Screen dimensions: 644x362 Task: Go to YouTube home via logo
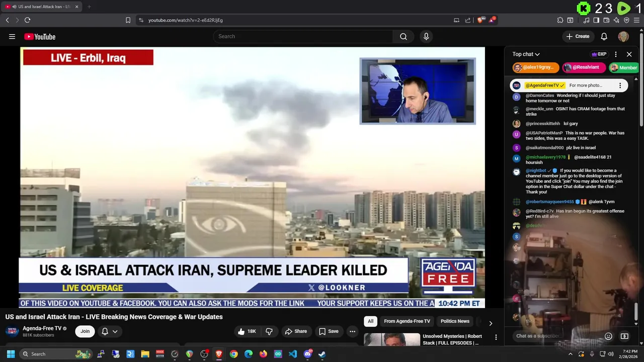click(40, 36)
